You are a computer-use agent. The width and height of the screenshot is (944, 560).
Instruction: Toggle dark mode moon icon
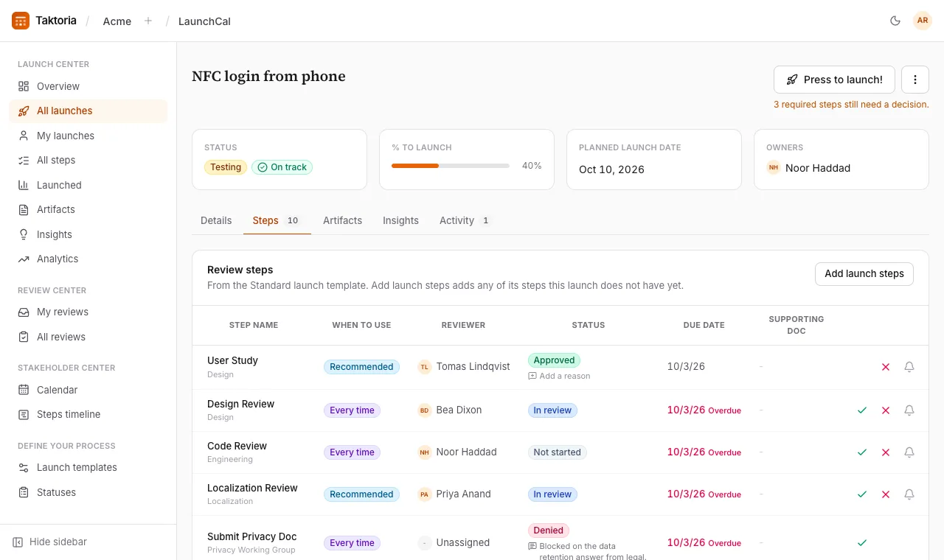895,21
